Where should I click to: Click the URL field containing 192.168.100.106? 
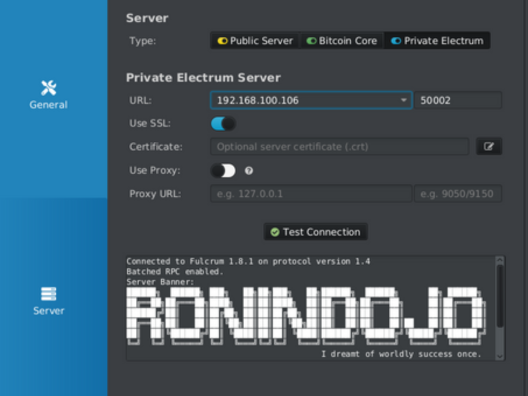311,100
